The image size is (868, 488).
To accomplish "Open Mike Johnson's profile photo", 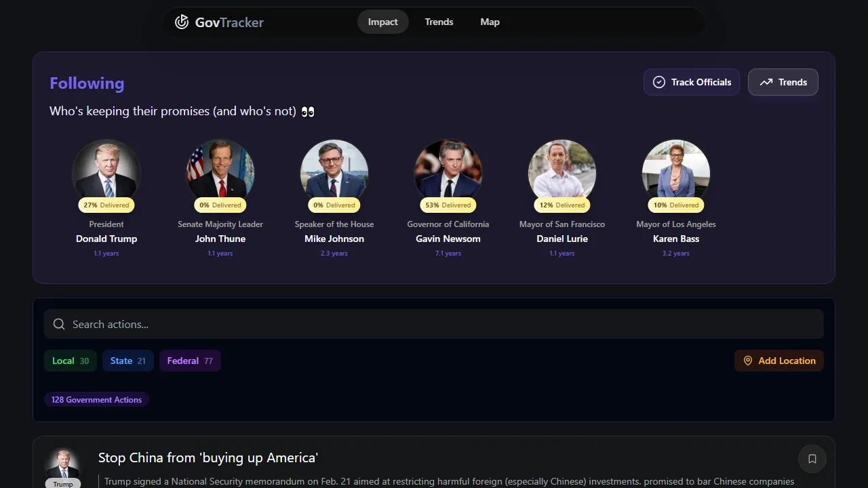I will pos(334,171).
